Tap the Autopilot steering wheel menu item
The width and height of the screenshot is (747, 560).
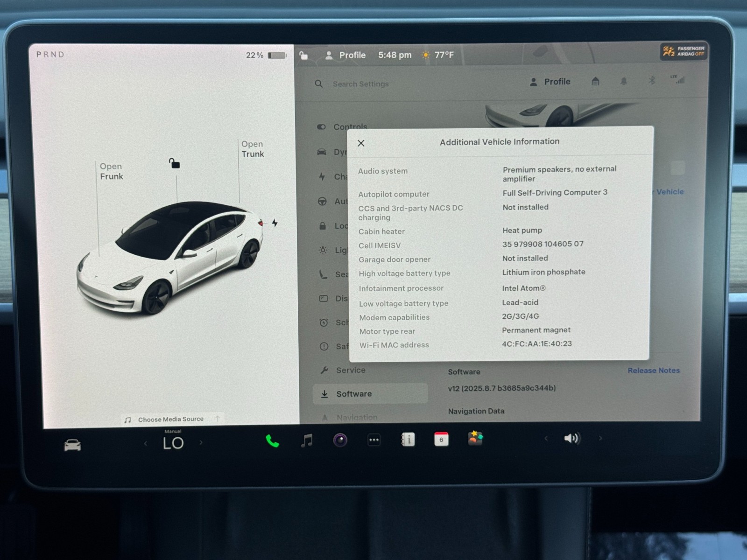coord(322,201)
